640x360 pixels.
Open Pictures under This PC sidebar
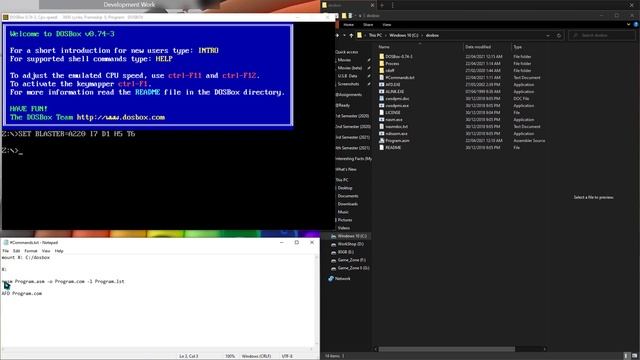(345, 220)
